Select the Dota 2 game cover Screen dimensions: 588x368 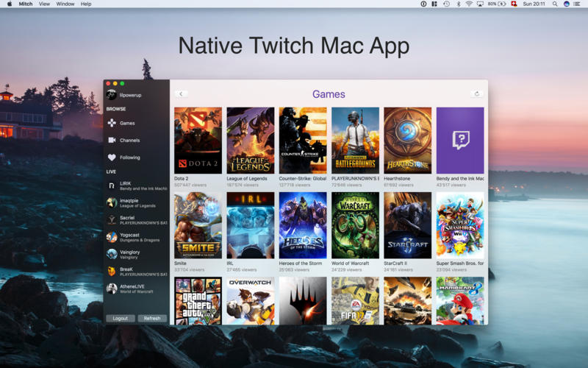coord(198,141)
